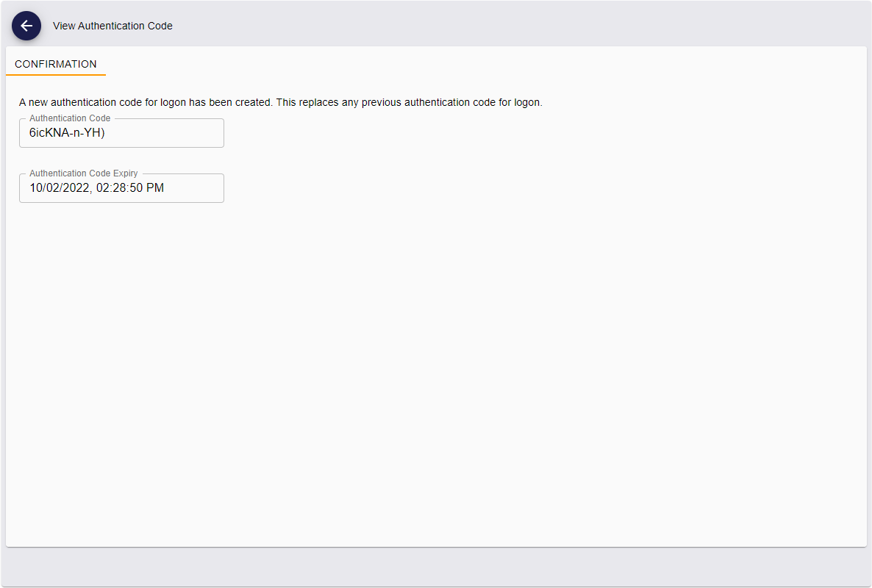872x588 pixels.
Task: Click the "Authentication Code Expiry" field label
Action: (x=84, y=173)
